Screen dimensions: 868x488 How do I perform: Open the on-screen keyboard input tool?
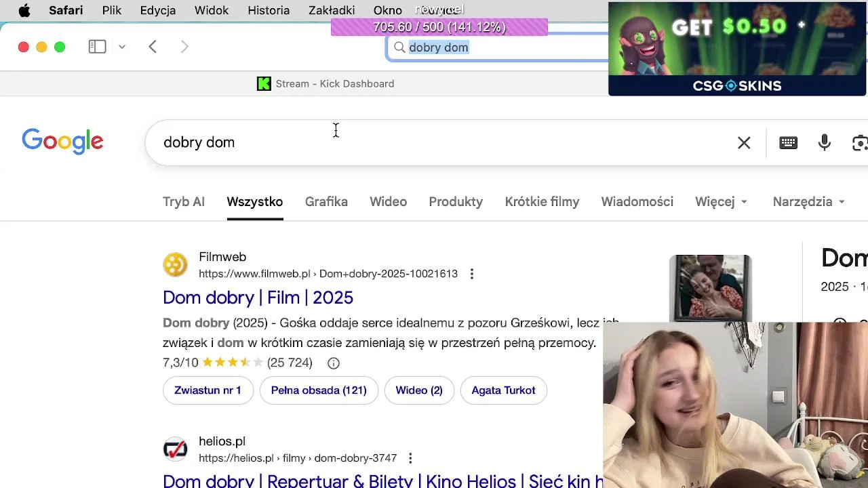tap(788, 142)
